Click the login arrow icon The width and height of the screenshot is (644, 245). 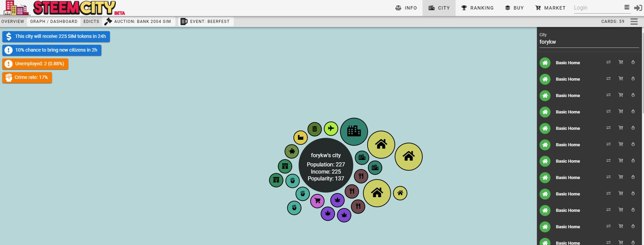[x=638, y=8]
